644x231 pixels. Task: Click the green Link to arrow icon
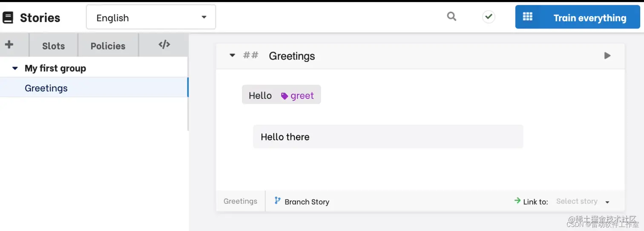pyautogui.click(x=517, y=200)
